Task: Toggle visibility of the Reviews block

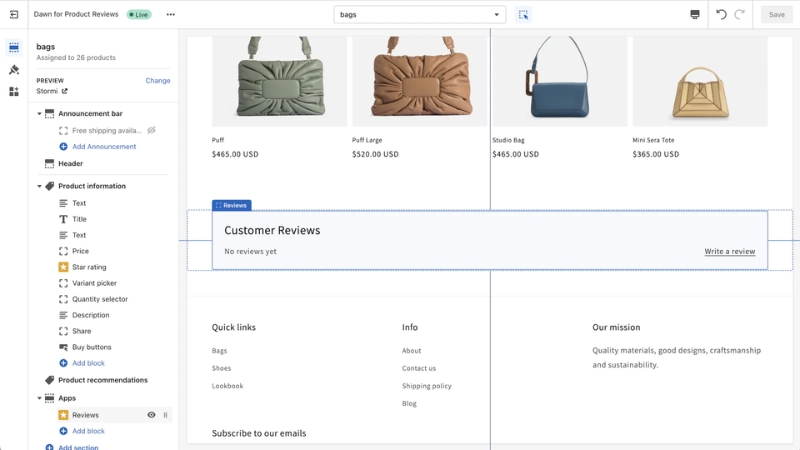Action: coord(152,415)
